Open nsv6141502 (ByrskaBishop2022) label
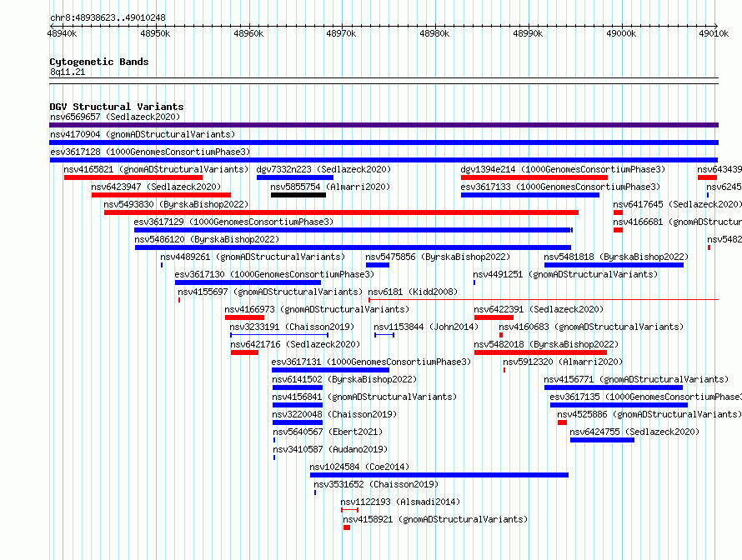 click(x=344, y=379)
